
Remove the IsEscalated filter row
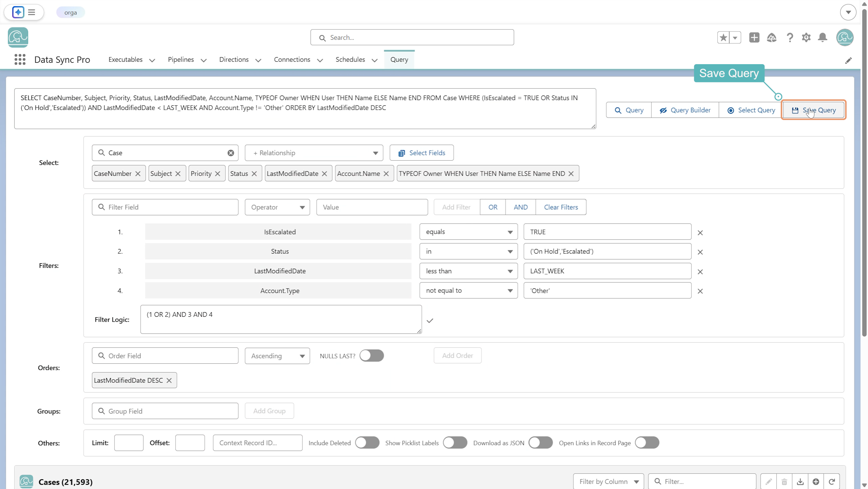[700, 233]
